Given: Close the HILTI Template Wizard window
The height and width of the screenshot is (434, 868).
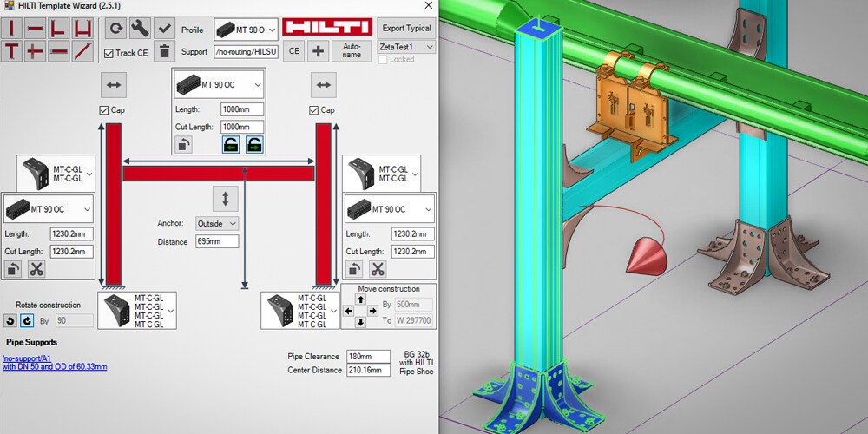Looking at the screenshot, I should [x=429, y=5].
